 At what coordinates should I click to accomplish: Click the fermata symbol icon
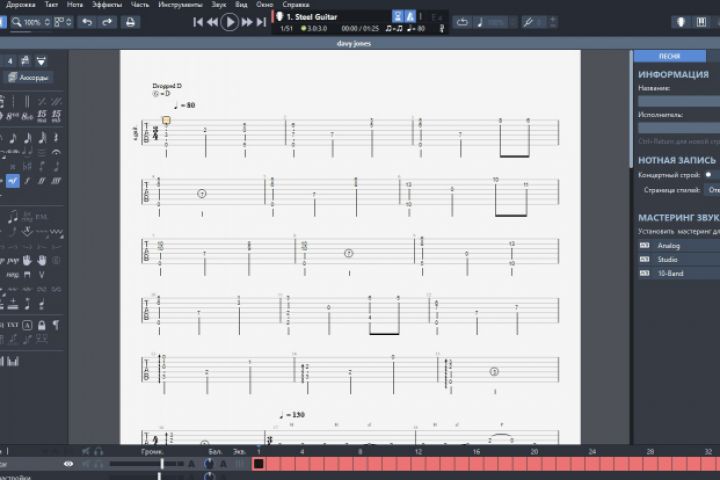56,152
